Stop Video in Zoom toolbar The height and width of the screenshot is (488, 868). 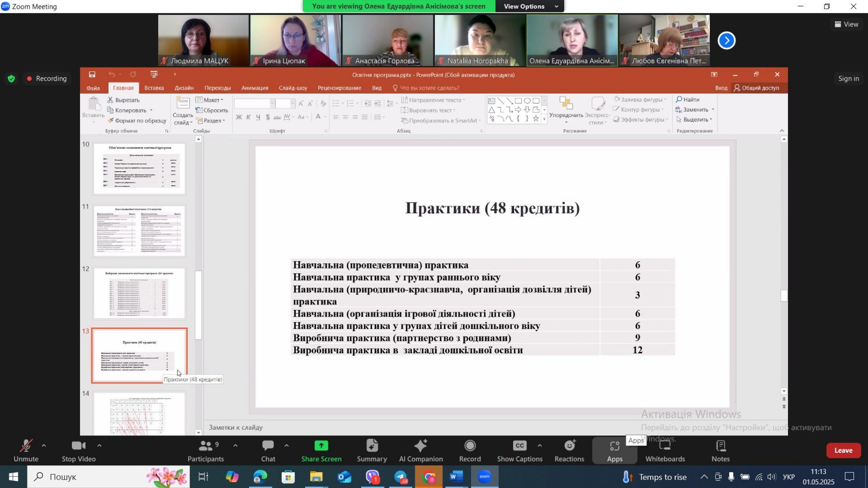pyautogui.click(x=79, y=450)
